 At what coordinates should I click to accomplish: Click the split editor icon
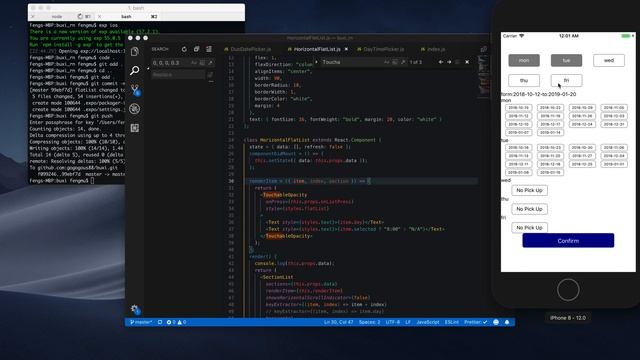point(483,49)
